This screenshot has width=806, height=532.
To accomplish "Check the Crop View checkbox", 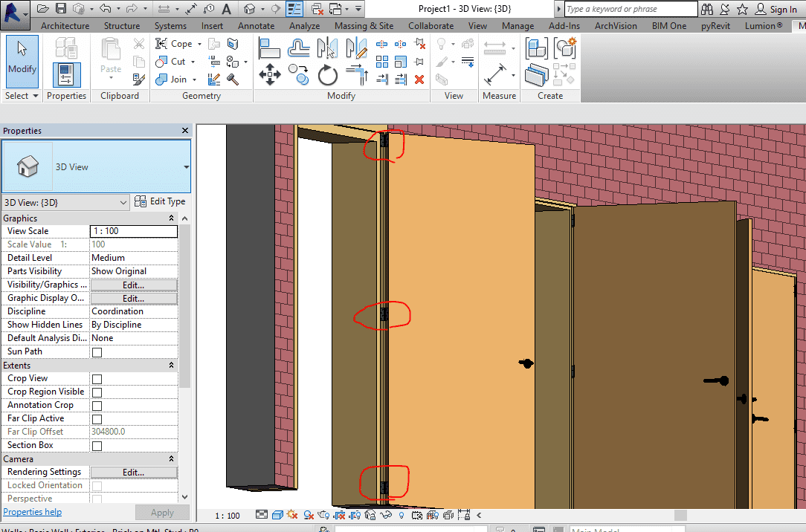I will 97,379.
